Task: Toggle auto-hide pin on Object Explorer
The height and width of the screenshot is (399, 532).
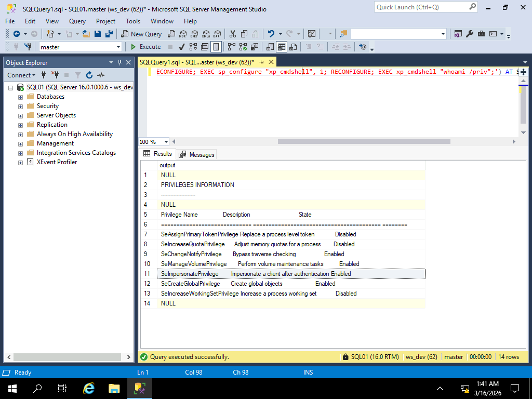Action: pos(119,62)
